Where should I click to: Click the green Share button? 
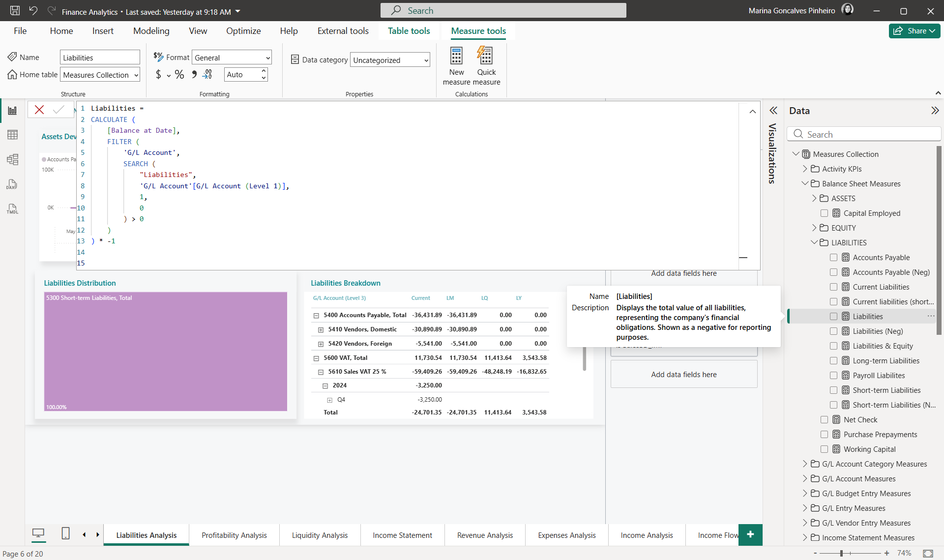pos(914,31)
